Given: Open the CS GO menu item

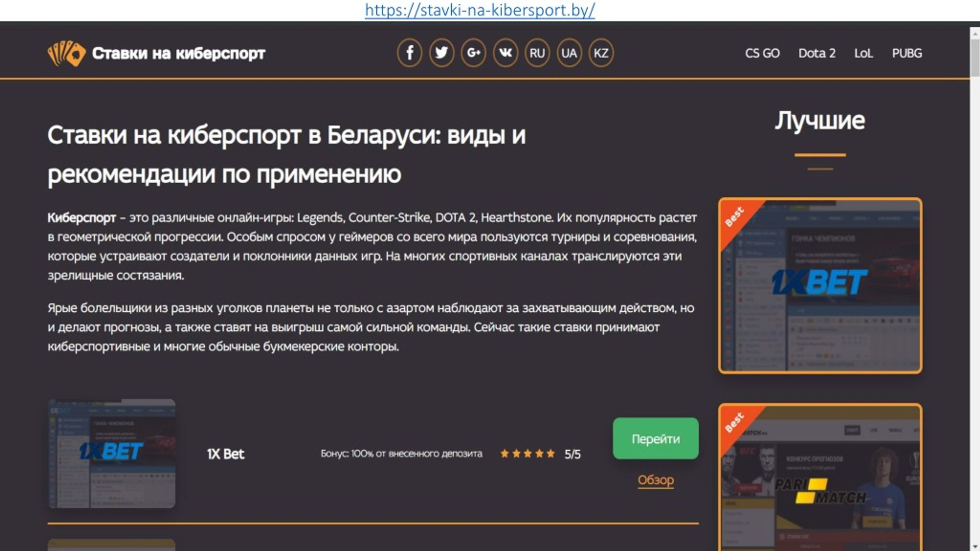Looking at the screenshot, I should click(x=762, y=53).
